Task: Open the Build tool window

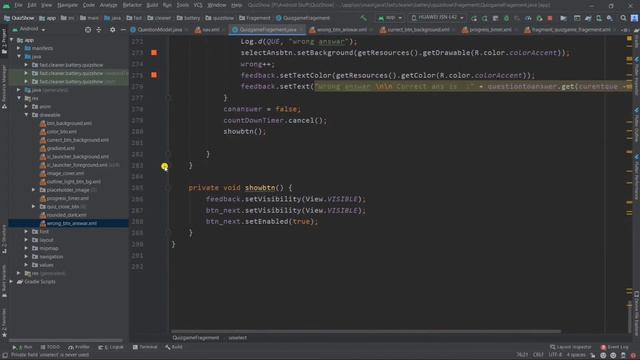Action: tap(174, 347)
